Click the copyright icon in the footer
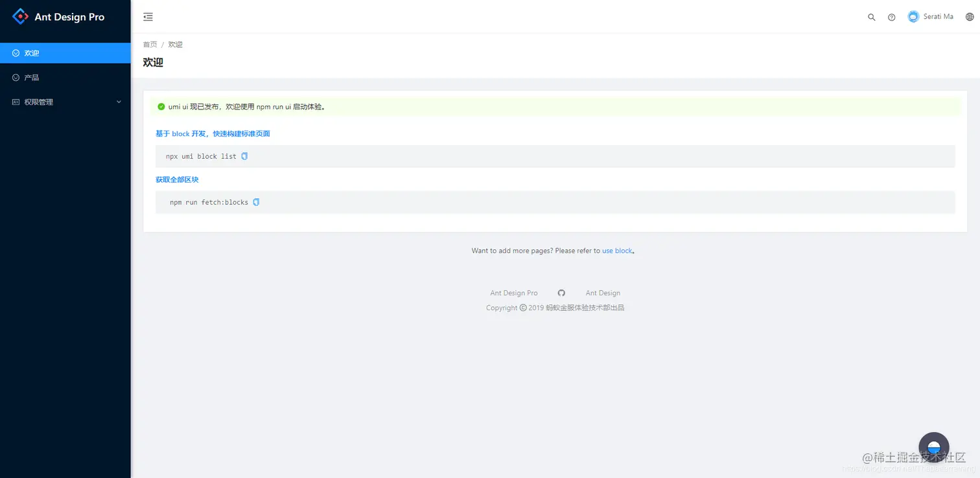The width and height of the screenshot is (980, 478). 522,307
